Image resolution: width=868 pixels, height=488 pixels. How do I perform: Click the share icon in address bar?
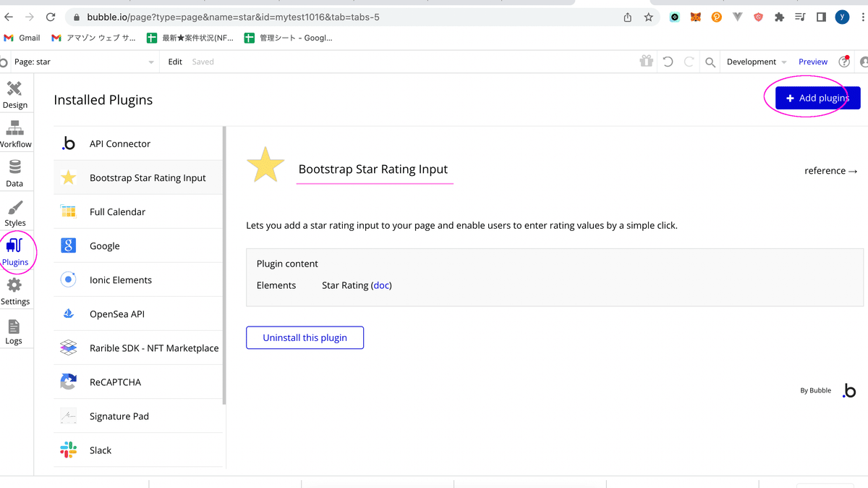[x=627, y=17]
